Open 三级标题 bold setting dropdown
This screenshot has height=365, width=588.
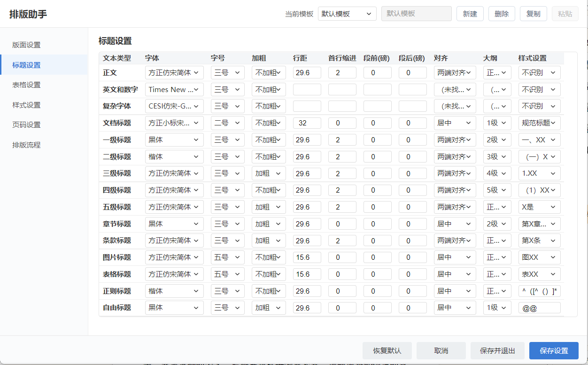pos(269,173)
